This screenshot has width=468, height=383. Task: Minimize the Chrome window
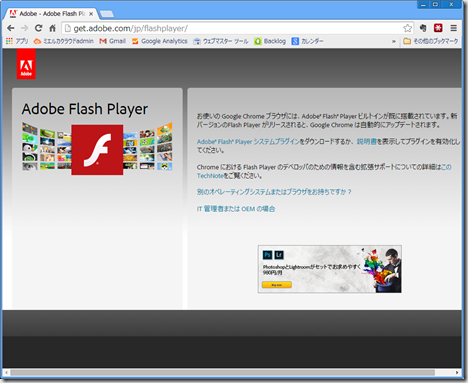[x=423, y=5]
